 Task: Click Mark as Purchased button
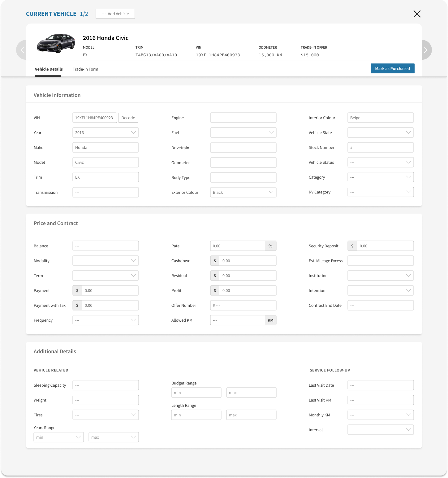click(392, 68)
